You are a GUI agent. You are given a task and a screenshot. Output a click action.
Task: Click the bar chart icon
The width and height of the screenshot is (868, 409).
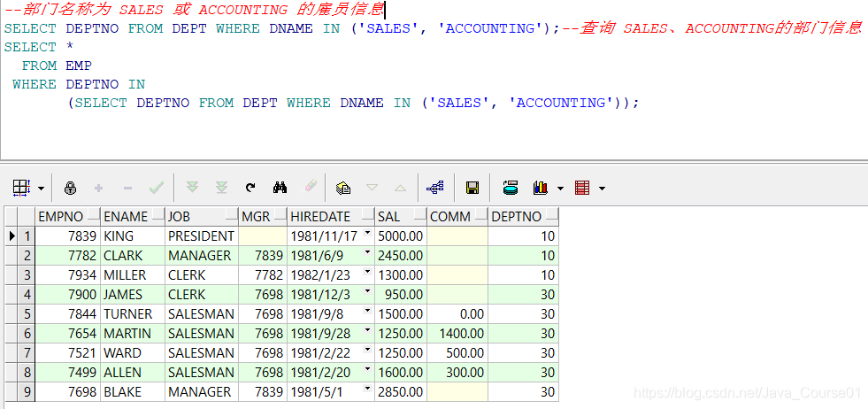point(541,188)
